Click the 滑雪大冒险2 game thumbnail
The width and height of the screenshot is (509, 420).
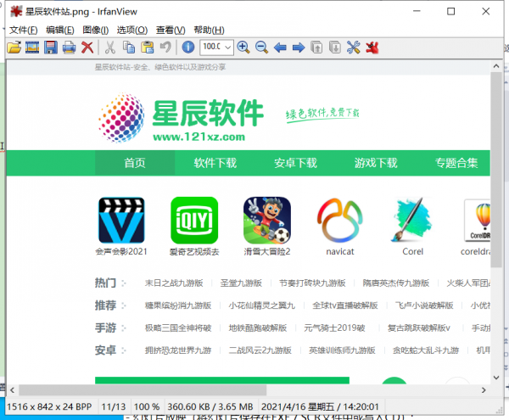(267, 220)
